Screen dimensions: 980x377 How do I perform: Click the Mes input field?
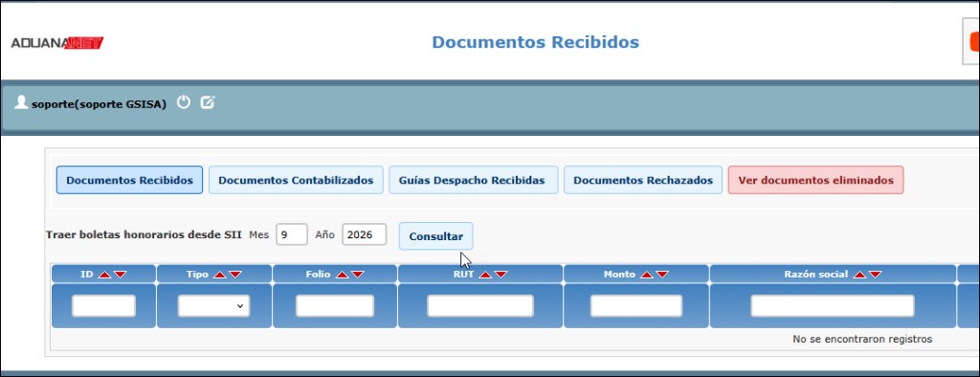pyautogui.click(x=292, y=234)
